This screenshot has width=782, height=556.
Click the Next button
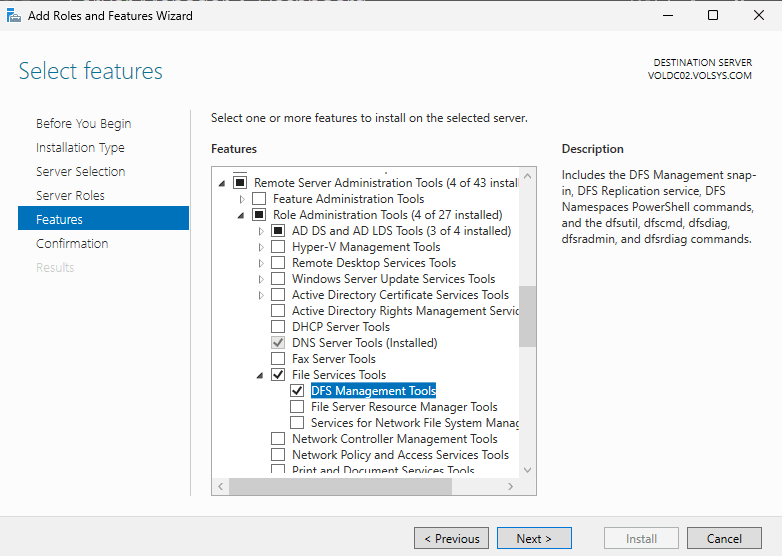534,538
